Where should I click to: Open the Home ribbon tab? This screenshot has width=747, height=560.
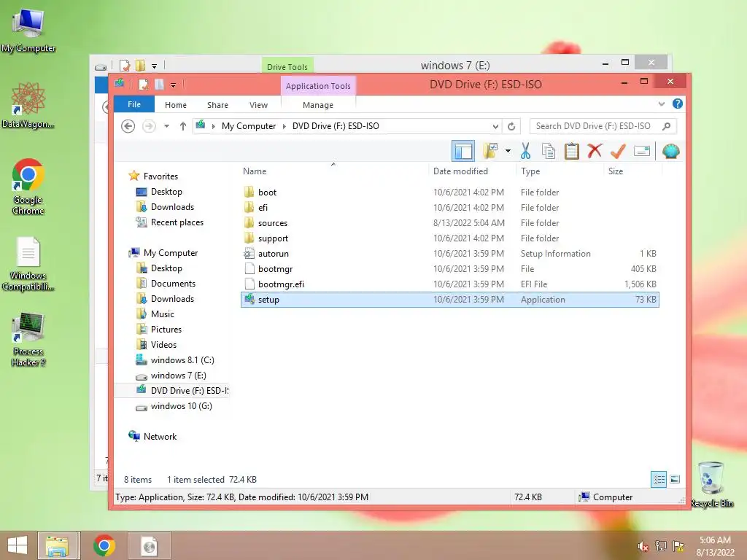176,105
